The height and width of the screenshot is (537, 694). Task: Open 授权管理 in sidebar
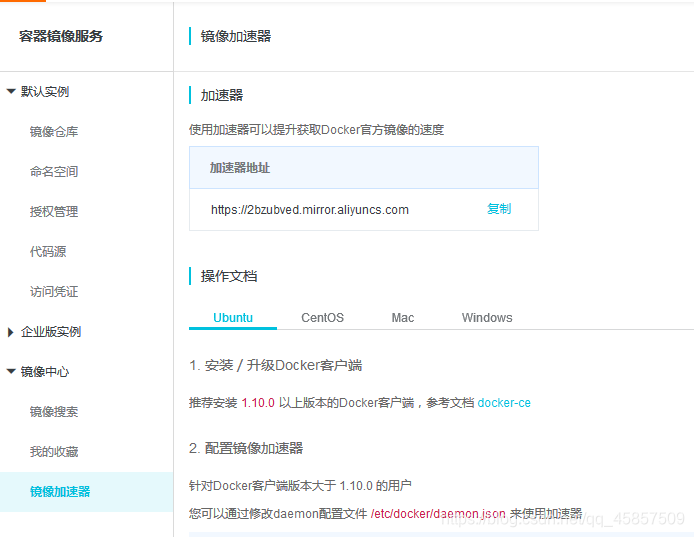pyautogui.click(x=54, y=212)
